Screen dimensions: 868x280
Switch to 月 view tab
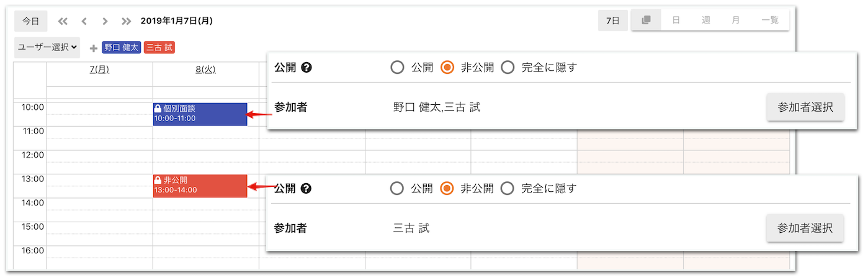coord(735,20)
